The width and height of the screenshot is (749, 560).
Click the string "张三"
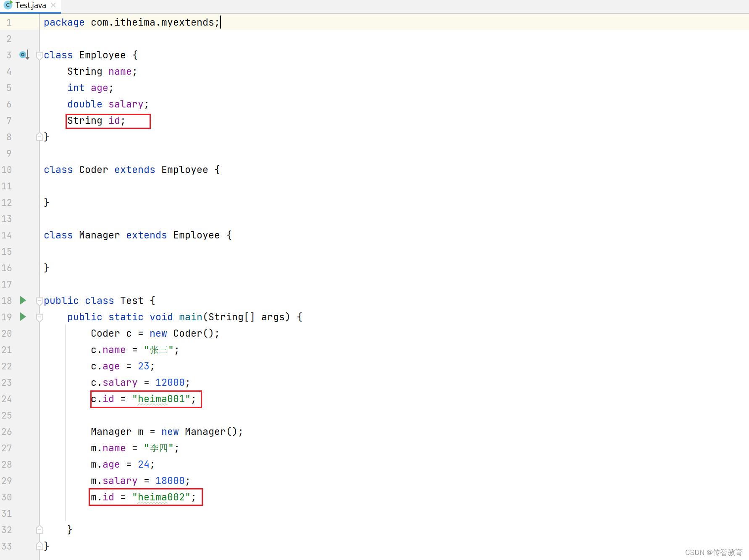tap(159, 350)
